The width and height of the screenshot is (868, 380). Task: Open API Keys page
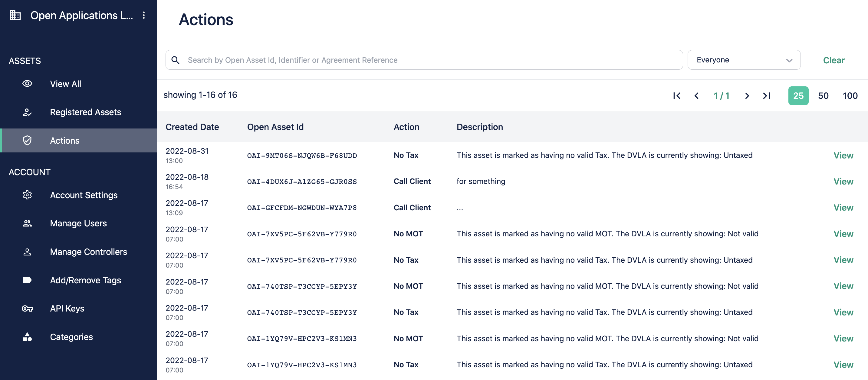point(78,308)
